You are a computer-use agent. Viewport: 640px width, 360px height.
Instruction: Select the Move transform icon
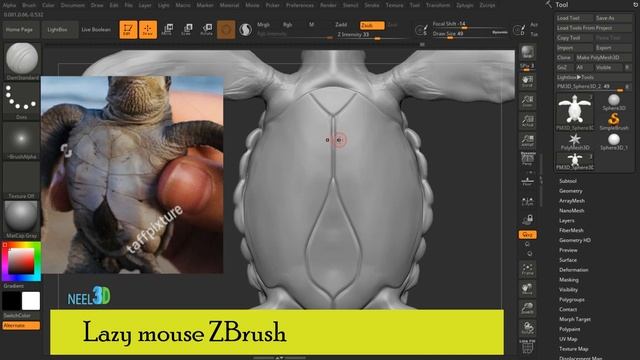point(167,29)
